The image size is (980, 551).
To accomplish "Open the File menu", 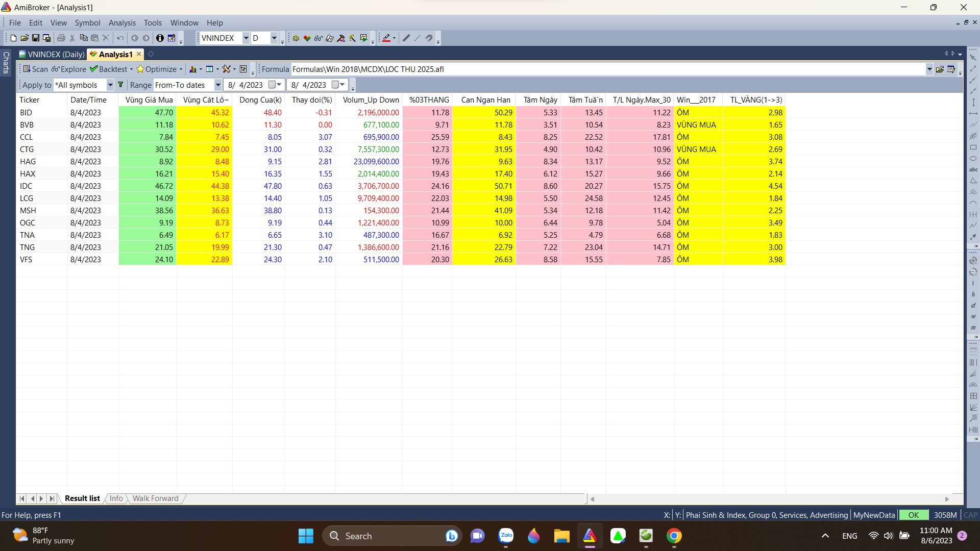I will click(15, 22).
